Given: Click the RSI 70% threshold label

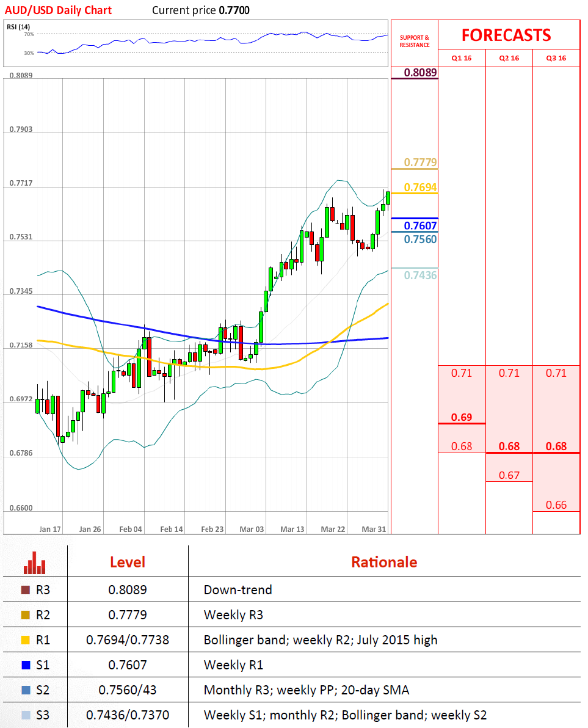Looking at the screenshot, I should pos(29,34).
